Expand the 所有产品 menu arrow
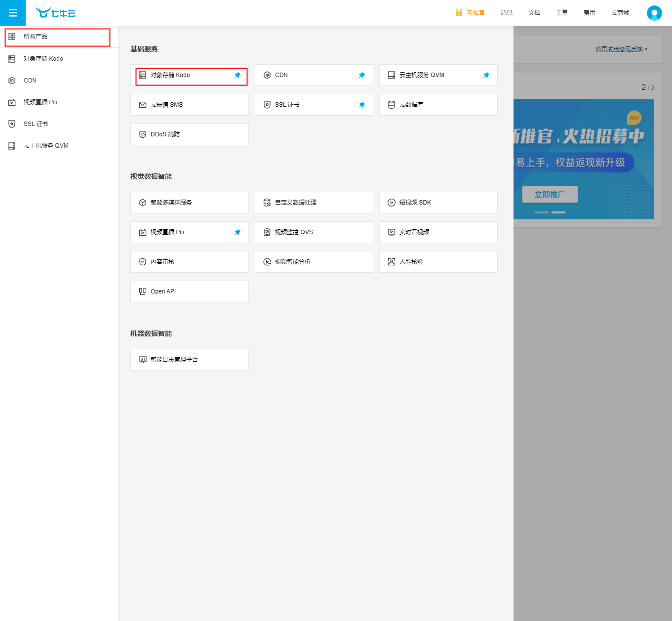 point(108,37)
